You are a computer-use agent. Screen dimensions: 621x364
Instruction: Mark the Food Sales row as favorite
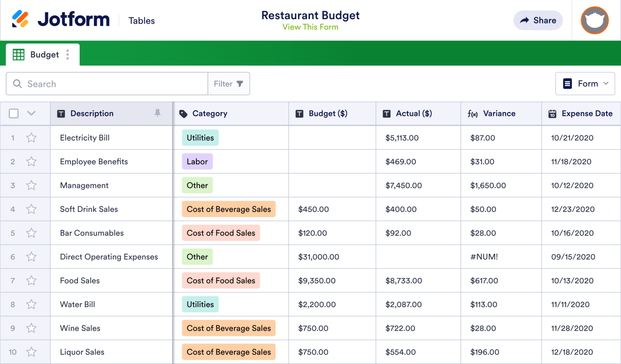click(x=31, y=280)
